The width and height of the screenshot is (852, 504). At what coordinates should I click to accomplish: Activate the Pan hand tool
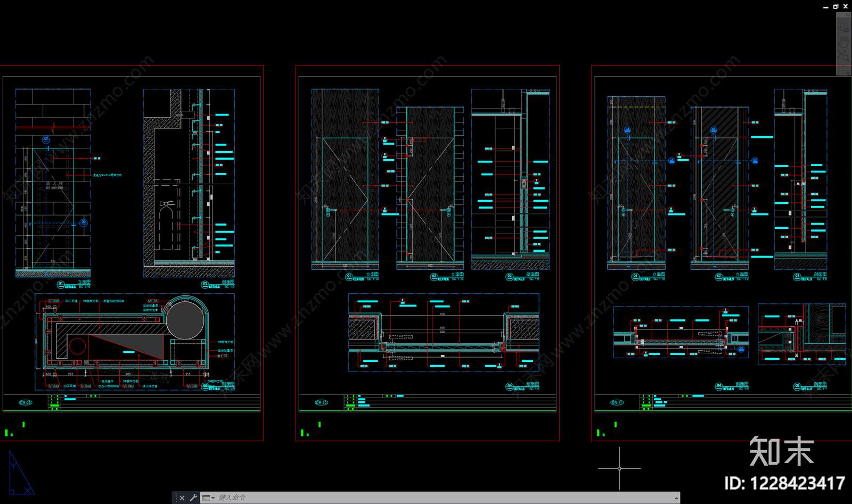point(843,42)
